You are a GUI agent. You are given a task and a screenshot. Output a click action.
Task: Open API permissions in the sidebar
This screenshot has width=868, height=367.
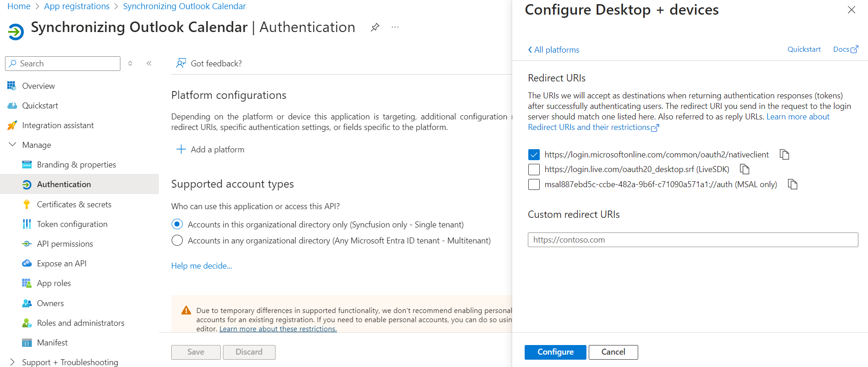pos(65,244)
